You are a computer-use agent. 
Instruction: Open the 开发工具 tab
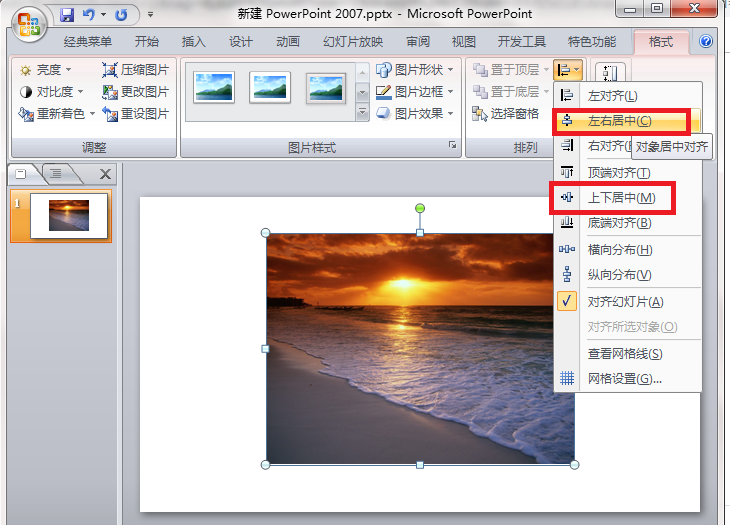click(521, 42)
